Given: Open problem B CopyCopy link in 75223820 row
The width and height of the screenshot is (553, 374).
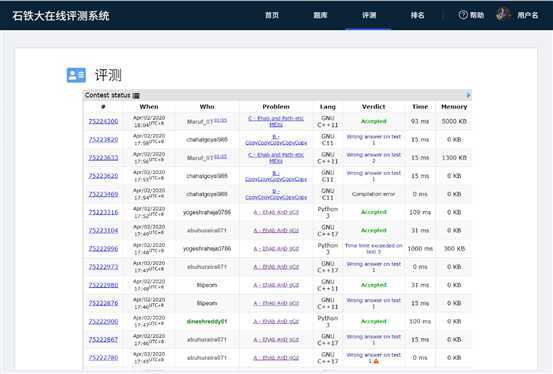Looking at the screenshot, I should pyautogui.click(x=276, y=140).
